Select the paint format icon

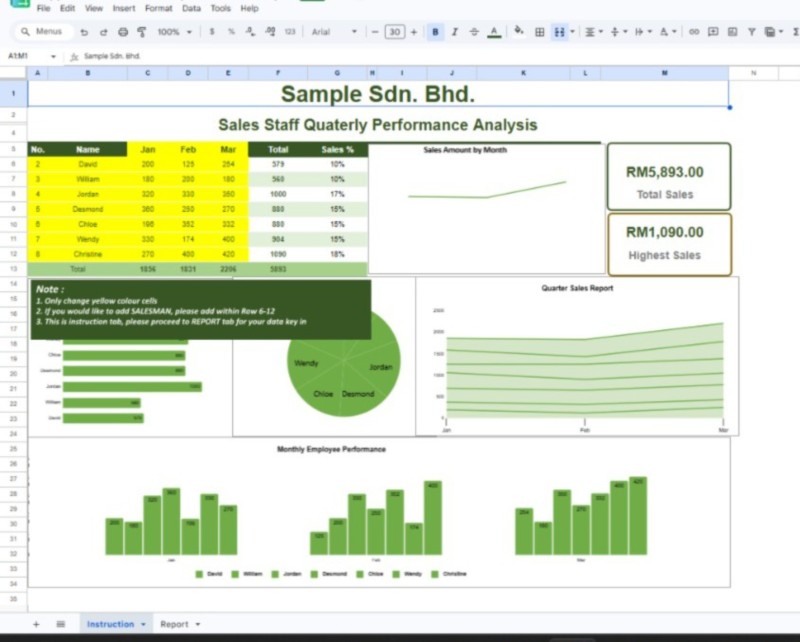(142, 32)
